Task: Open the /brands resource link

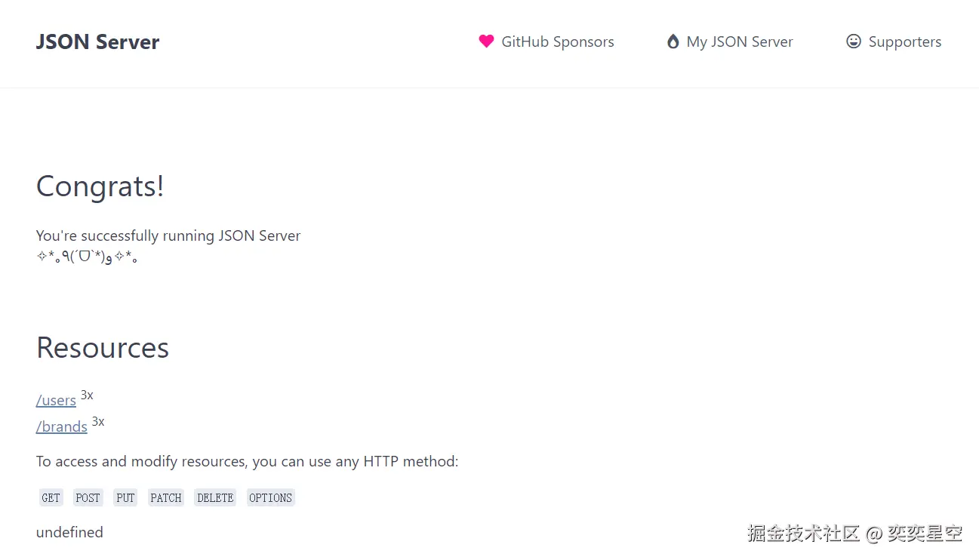Action: tap(62, 427)
